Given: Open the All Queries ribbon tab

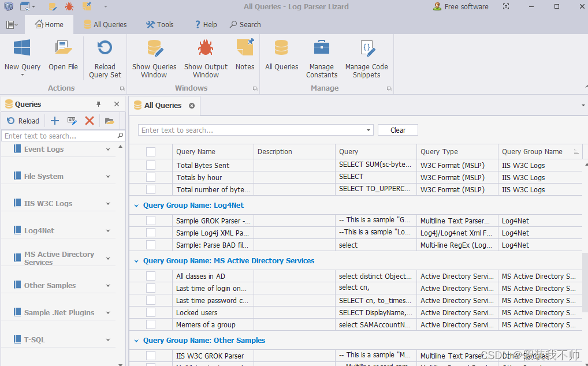Looking at the screenshot, I should point(105,24).
